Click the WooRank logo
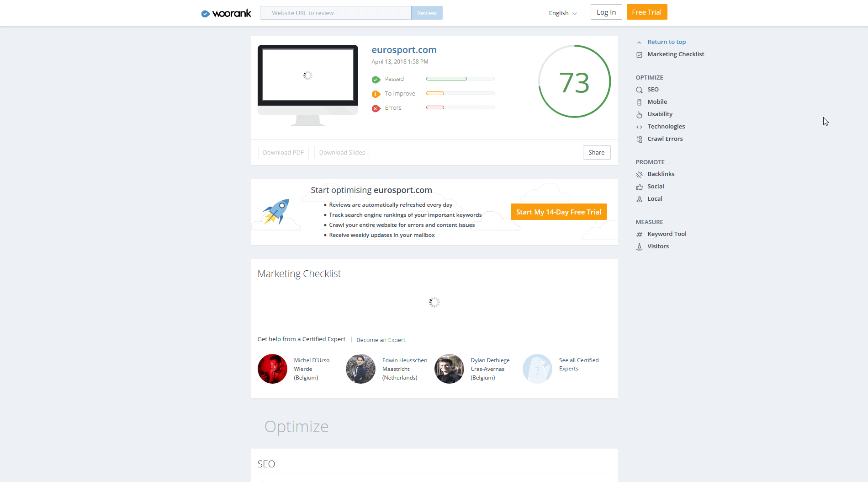 226,13
